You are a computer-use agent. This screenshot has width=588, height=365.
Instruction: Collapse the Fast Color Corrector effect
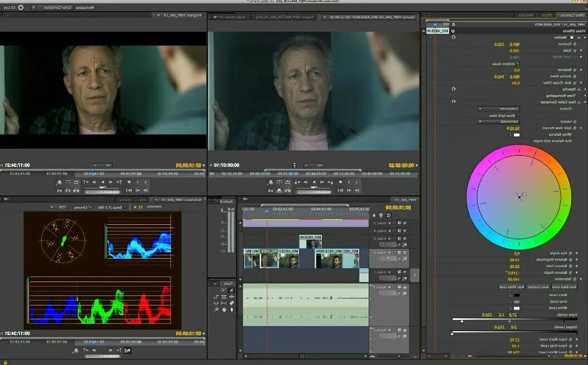(585, 102)
